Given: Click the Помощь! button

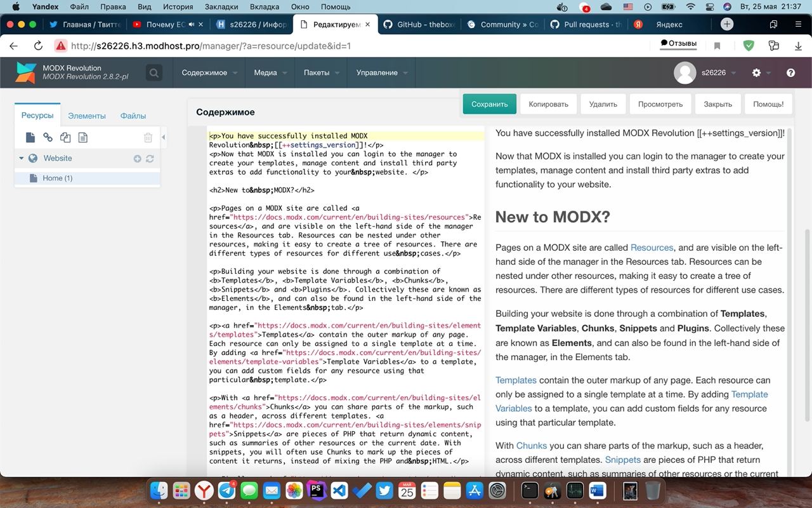Looking at the screenshot, I should coord(768,104).
